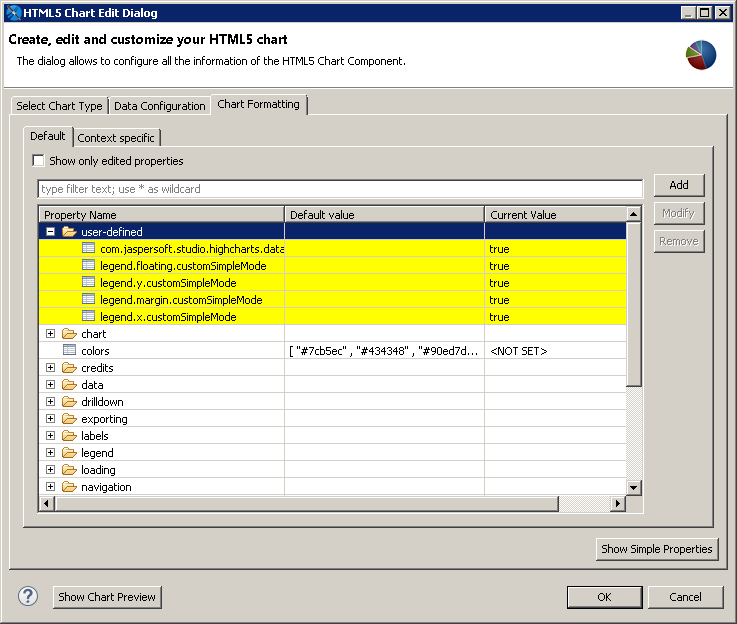Screen dimensions: 737x624
Task: Expand the exporting node
Action: pos(50,419)
